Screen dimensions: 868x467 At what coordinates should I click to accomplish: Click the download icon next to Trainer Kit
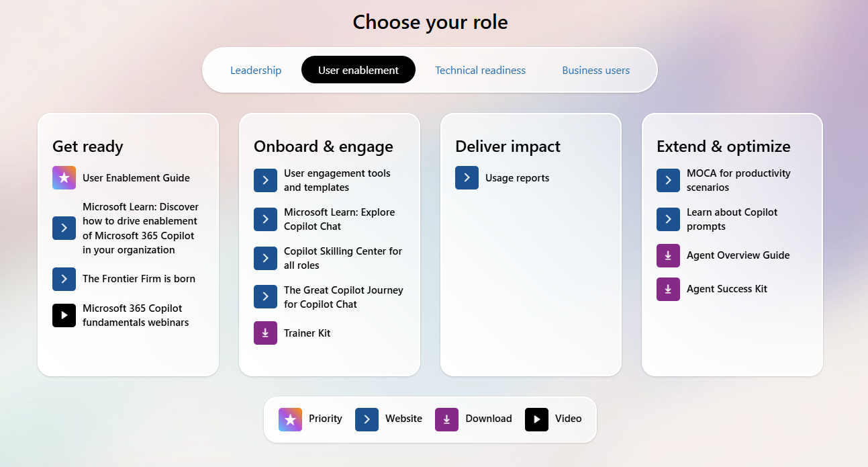265,333
